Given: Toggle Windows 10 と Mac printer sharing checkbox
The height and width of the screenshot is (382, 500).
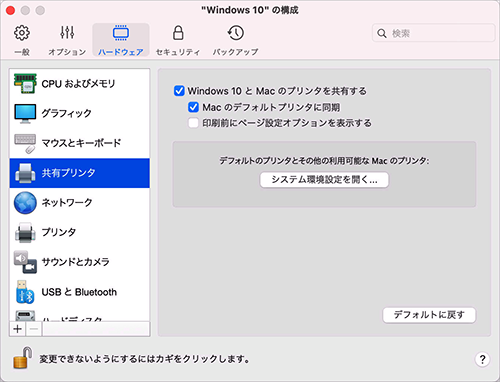Looking at the screenshot, I should point(179,91).
